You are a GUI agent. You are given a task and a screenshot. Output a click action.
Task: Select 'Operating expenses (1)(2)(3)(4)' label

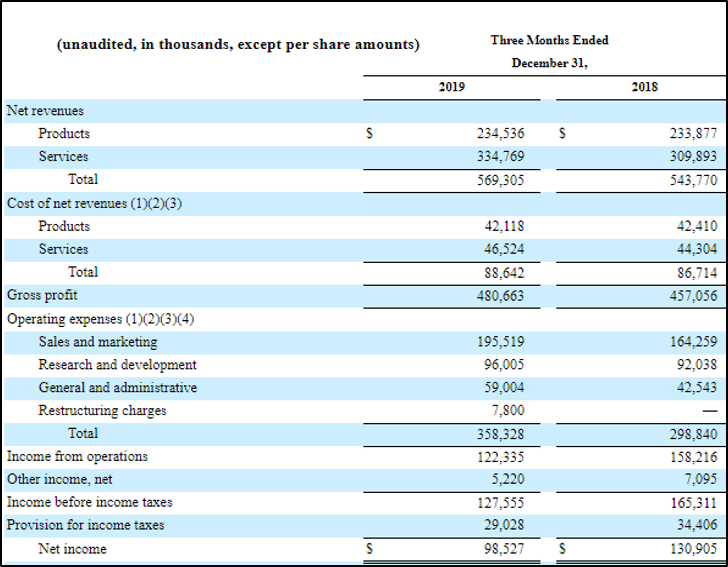[100, 319]
